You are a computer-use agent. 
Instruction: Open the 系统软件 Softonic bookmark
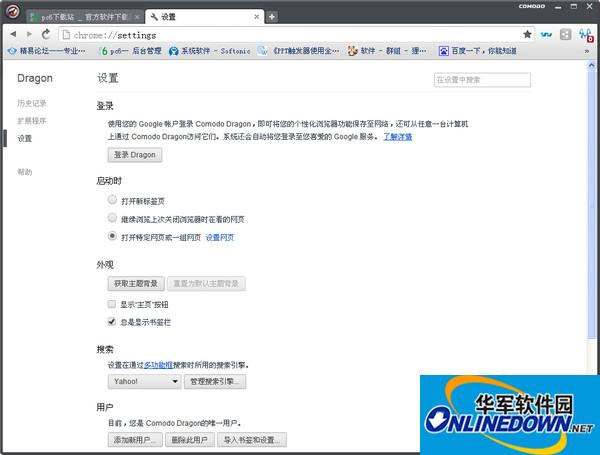pos(210,51)
